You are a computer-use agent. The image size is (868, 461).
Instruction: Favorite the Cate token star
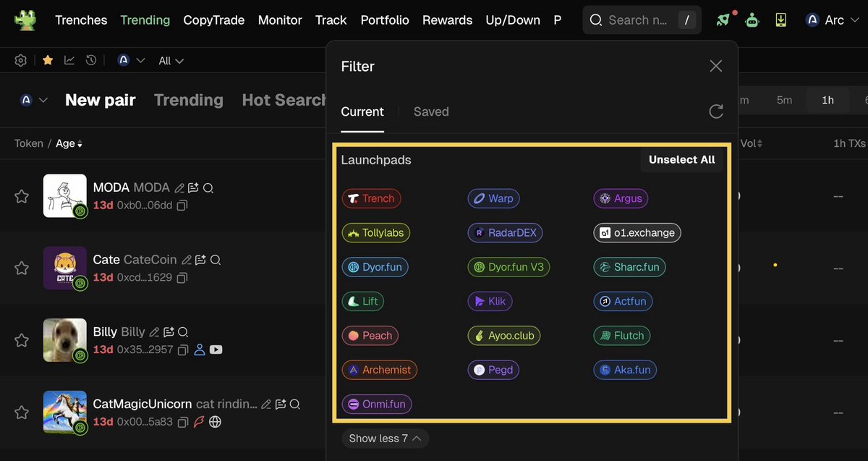click(x=22, y=268)
